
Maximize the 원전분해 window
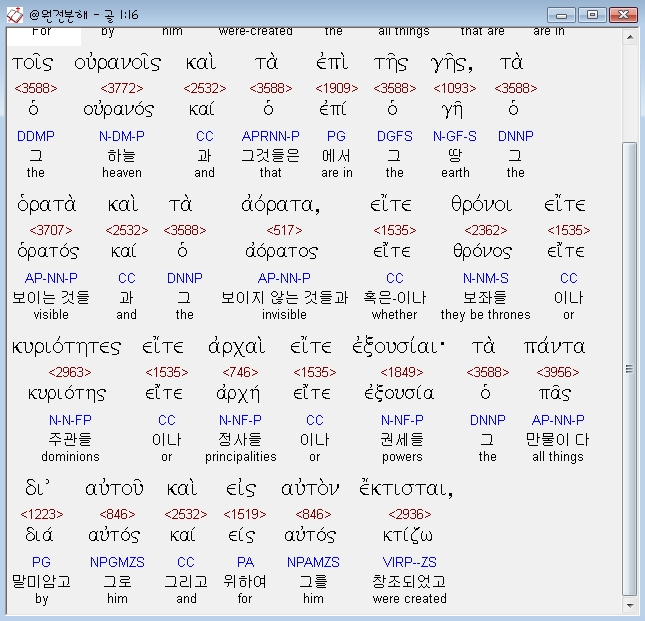point(592,15)
